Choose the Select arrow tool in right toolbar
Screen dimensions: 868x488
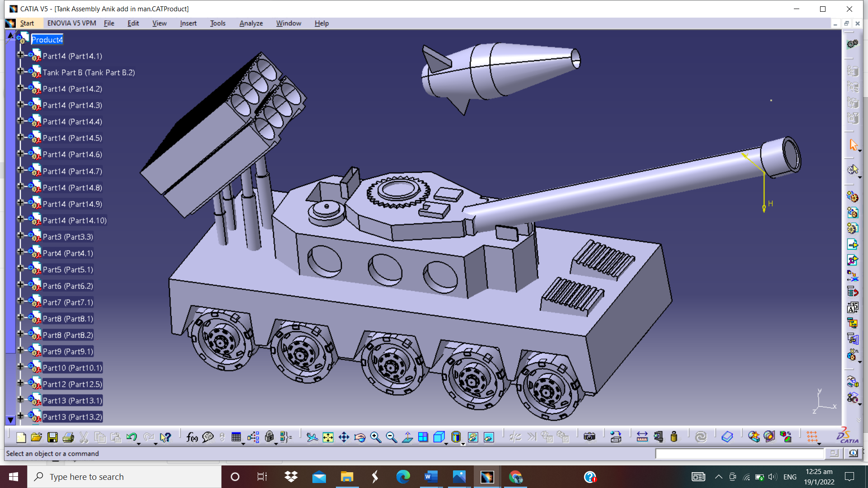853,145
